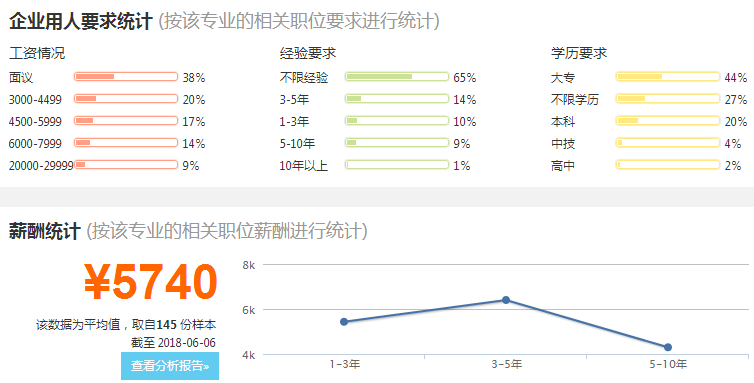Click the 大专 label
This screenshot has height=383, width=754.
(x=563, y=77)
